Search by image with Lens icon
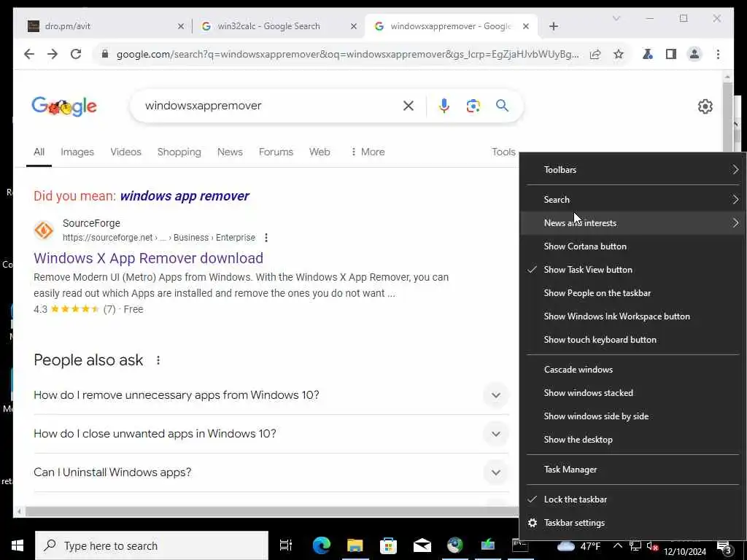The image size is (747, 560). tap(473, 106)
